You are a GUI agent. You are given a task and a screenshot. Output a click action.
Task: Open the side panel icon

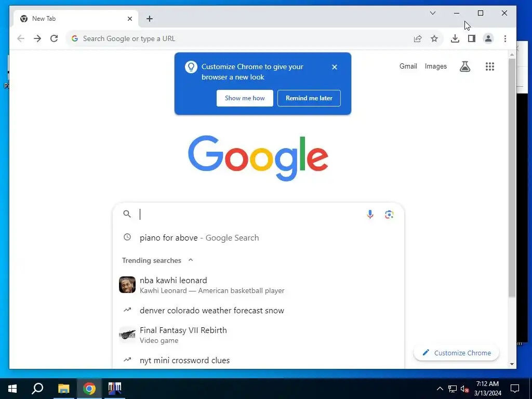click(472, 38)
